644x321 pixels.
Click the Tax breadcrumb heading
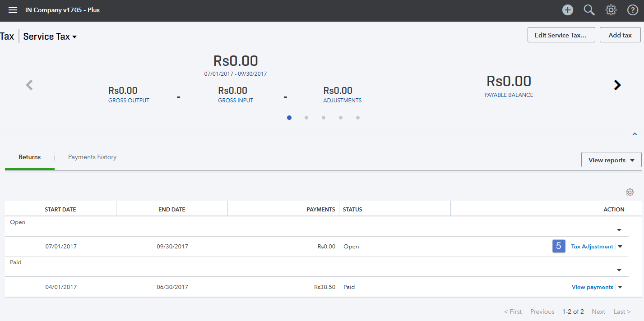click(7, 37)
